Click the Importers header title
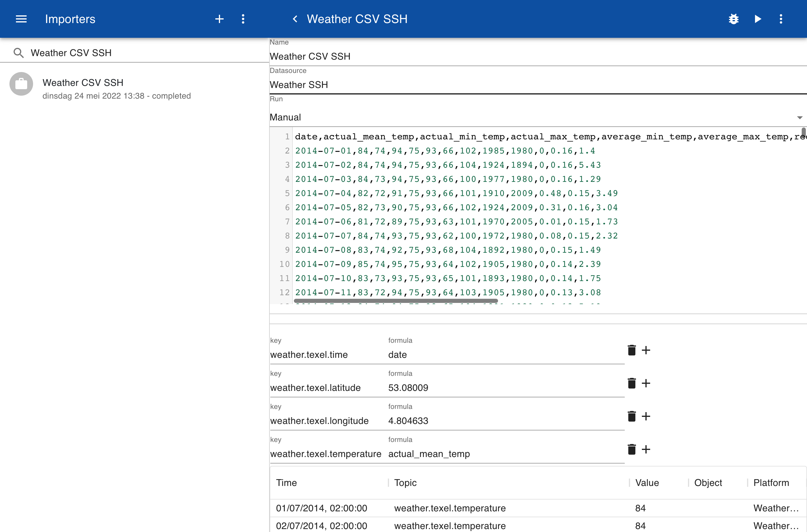The width and height of the screenshot is (807, 532). click(70, 19)
